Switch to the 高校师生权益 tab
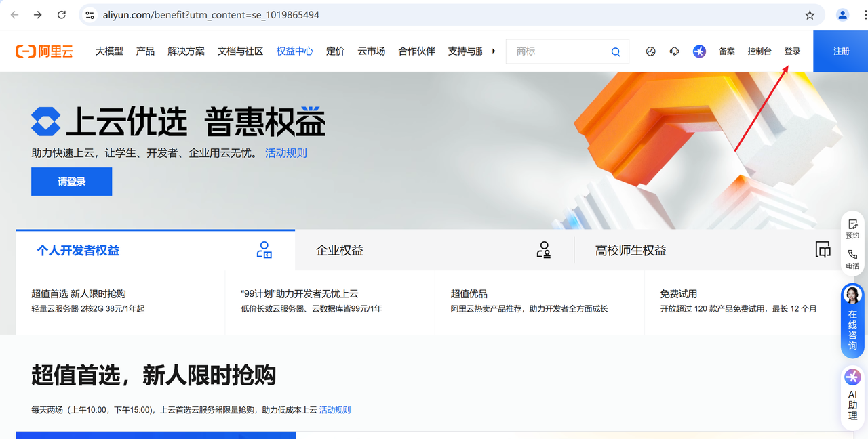 coord(713,250)
